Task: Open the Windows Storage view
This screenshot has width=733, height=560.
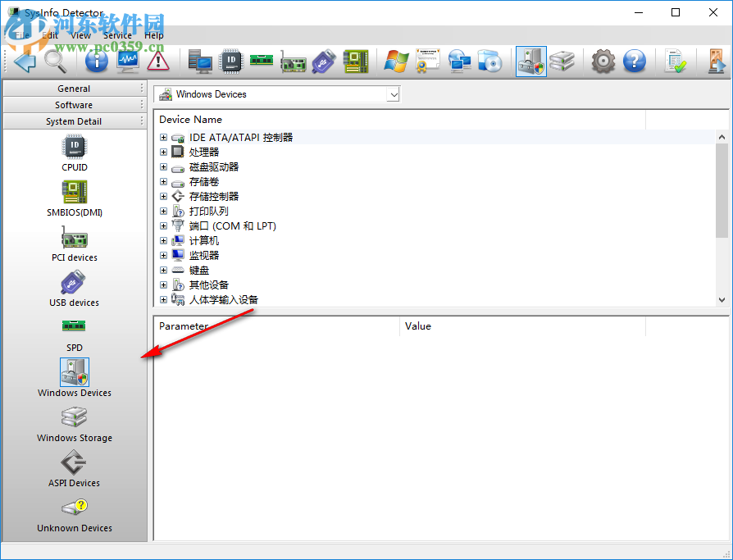Action: (x=74, y=422)
